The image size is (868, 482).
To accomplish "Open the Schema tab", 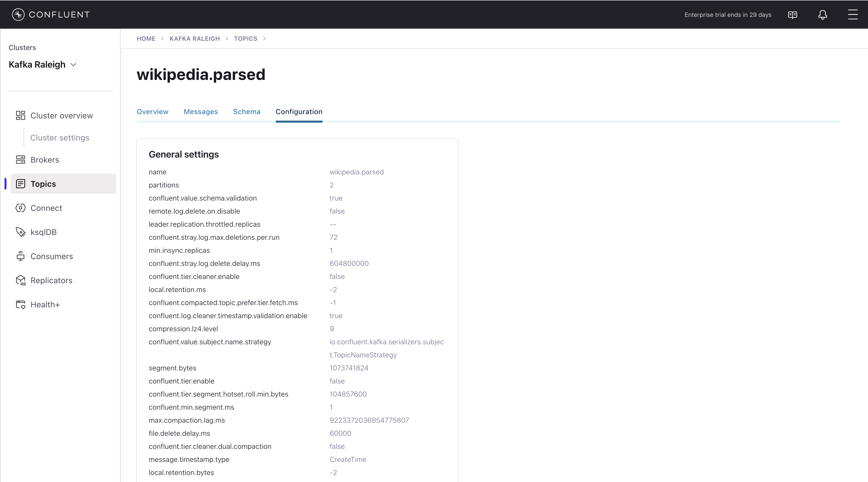I will point(246,112).
